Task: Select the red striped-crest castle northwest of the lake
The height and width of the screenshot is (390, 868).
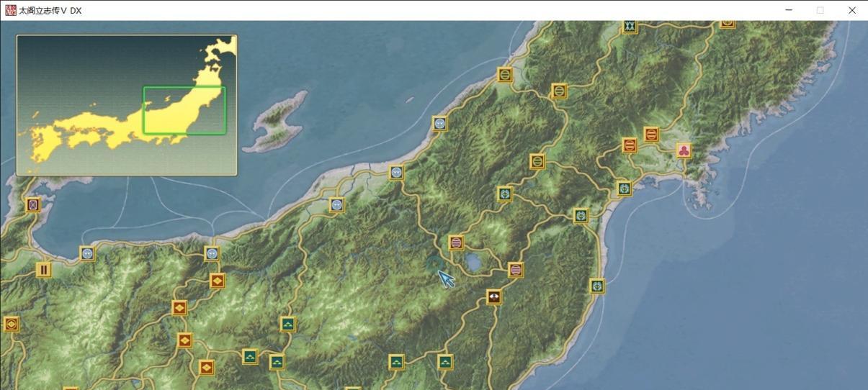Action: pyautogui.click(x=456, y=242)
